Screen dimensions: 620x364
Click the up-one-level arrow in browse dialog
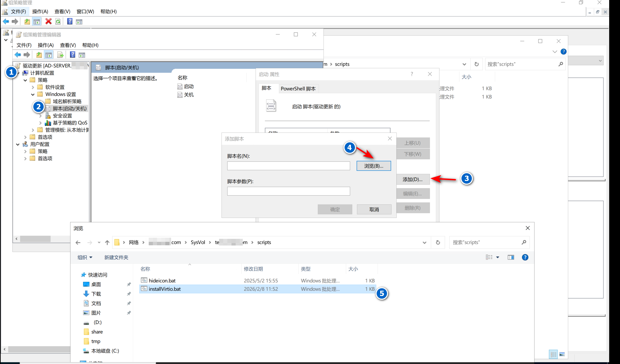(107, 243)
